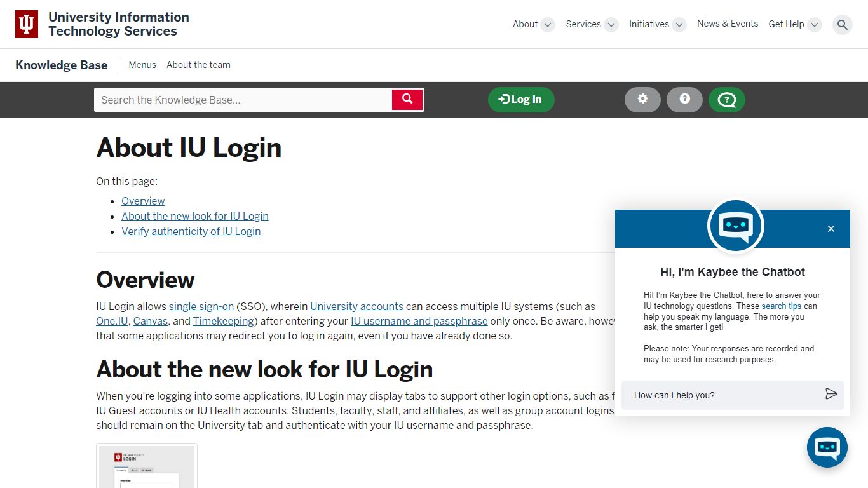Submit search with red magnifier button
The image size is (868, 488).
point(407,100)
